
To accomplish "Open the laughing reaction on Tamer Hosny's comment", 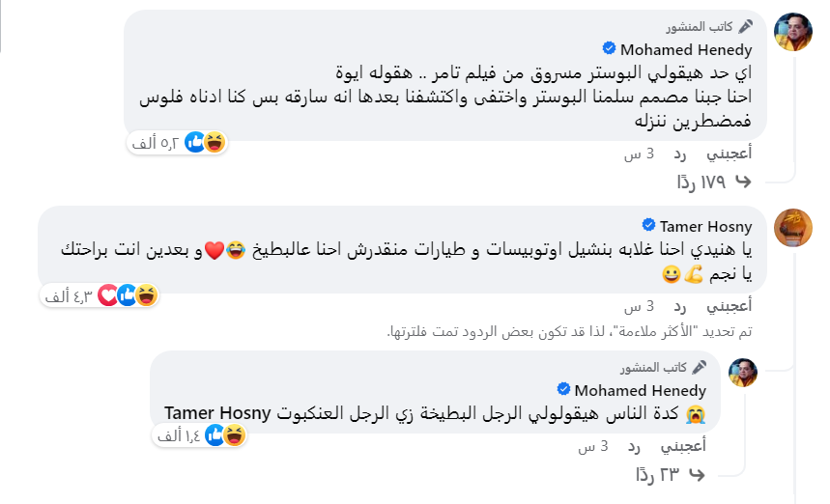I will pos(146,295).
